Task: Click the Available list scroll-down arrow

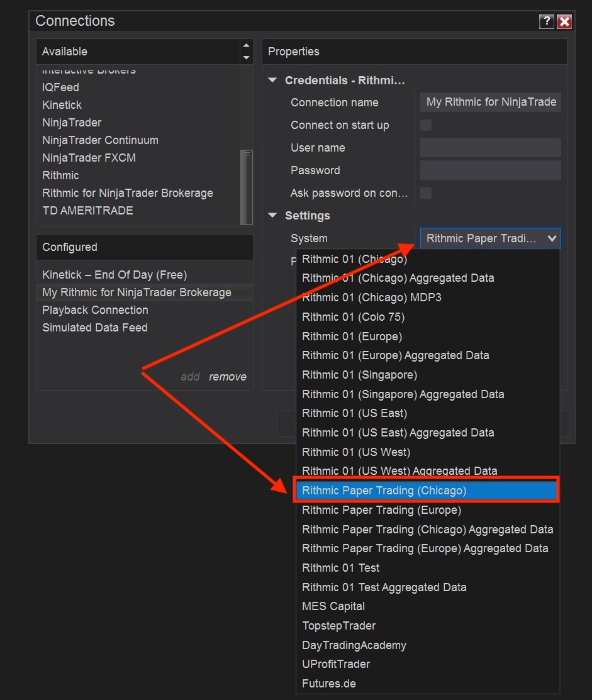Action: 246,57
